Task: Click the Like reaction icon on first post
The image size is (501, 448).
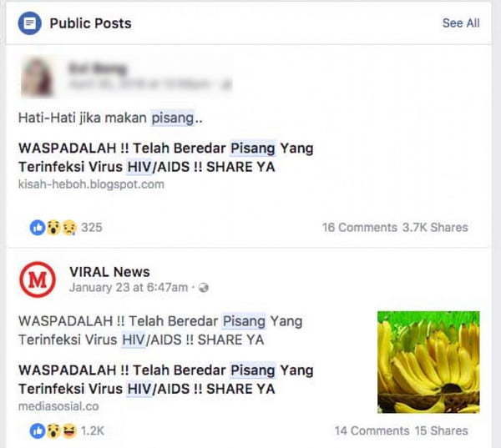Action: pyautogui.click(x=38, y=228)
